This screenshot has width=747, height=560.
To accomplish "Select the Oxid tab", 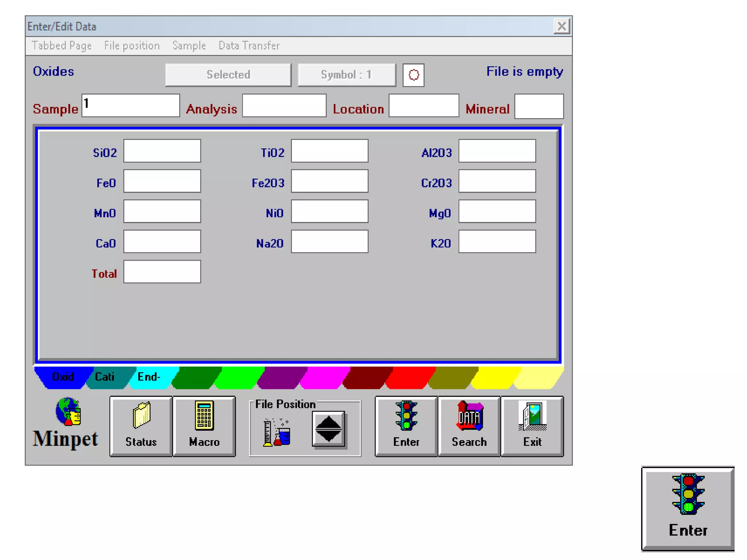I will coord(63,377).
